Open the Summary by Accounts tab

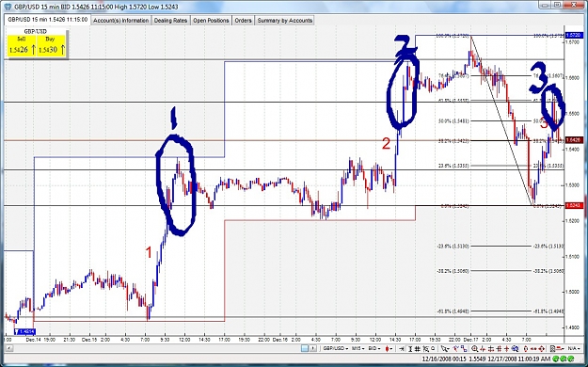click(x=285, y=21)
